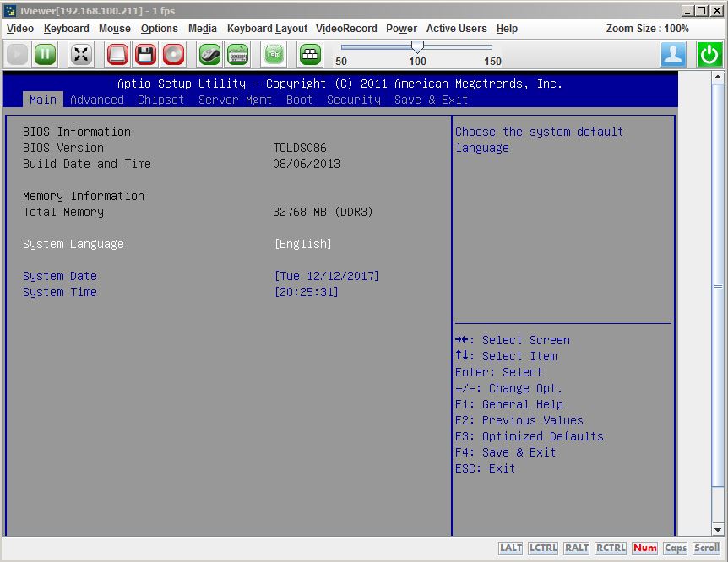Toggle the Scroll lock indicator
The image size is (728, 562).
pyautogui.click(x=707, y=548)
